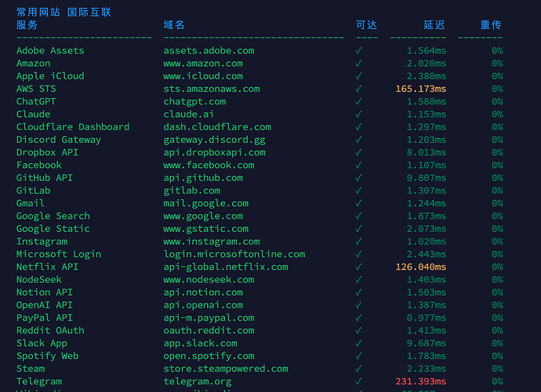Screen dimensions: 541x392
Task: Click the Notion API service name
Action: point(45,292)
